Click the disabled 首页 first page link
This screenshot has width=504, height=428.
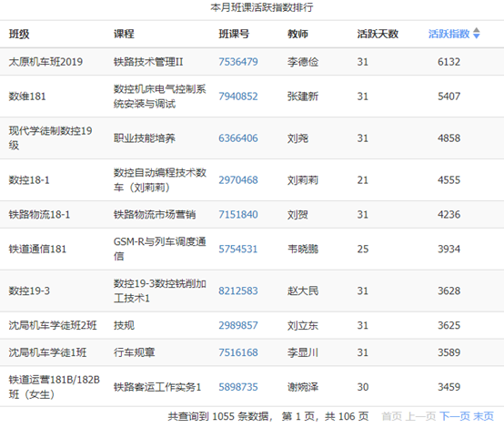(392, 416)
